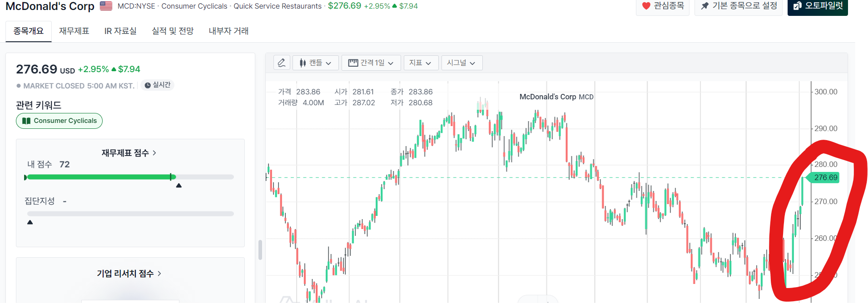868x303 pixels.
Task: Open the 캔들 chart type dropdown
Action: (x=316, y=63)
